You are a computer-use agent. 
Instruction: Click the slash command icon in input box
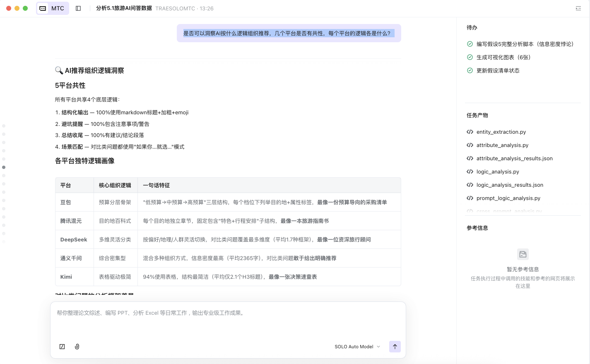point(62,347)
